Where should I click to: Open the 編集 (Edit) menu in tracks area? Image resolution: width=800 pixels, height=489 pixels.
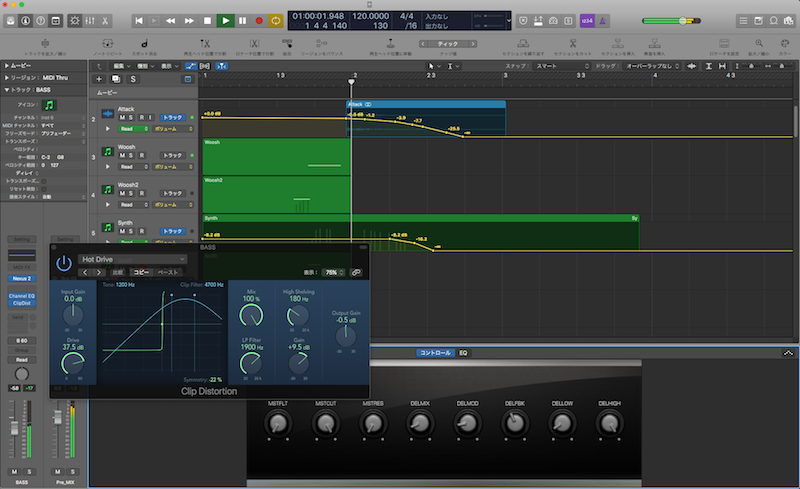121,66
